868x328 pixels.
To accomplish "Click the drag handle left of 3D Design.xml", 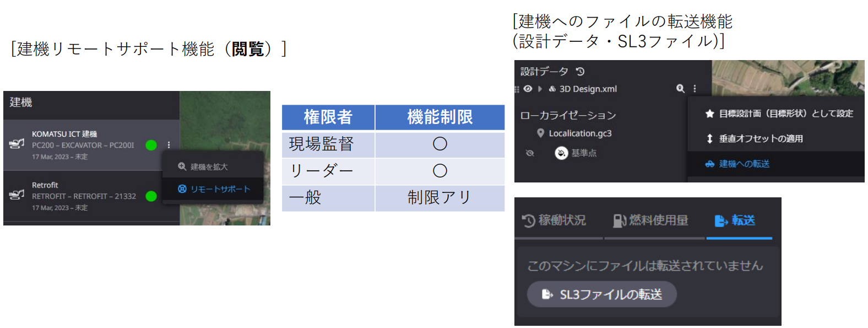I will [517, 89].
